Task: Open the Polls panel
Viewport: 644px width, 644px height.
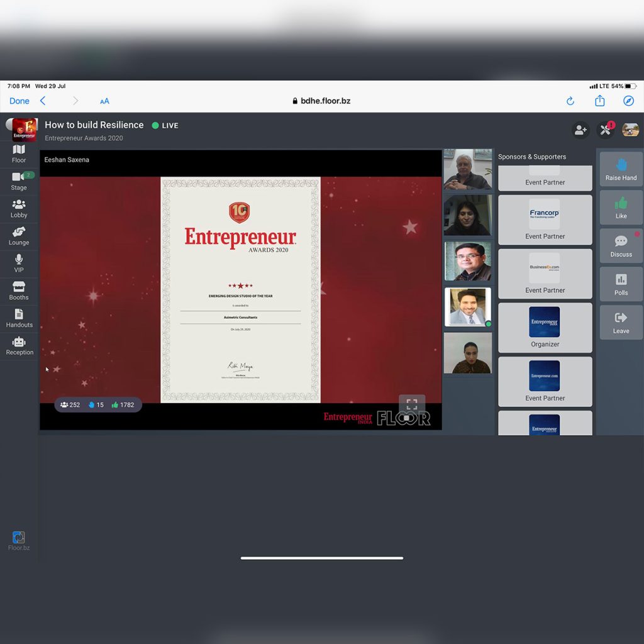Action: [621, 284]
